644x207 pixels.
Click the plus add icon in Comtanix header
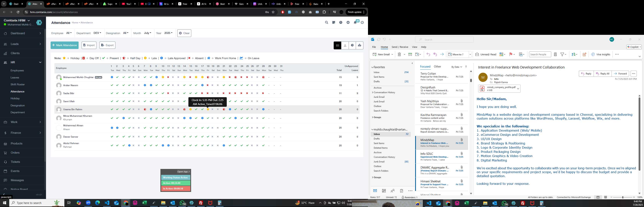pos(348,22)
